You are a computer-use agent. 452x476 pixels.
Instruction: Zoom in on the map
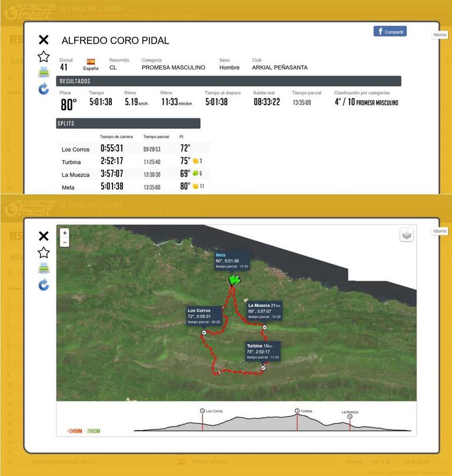click(x=64, y=233)
